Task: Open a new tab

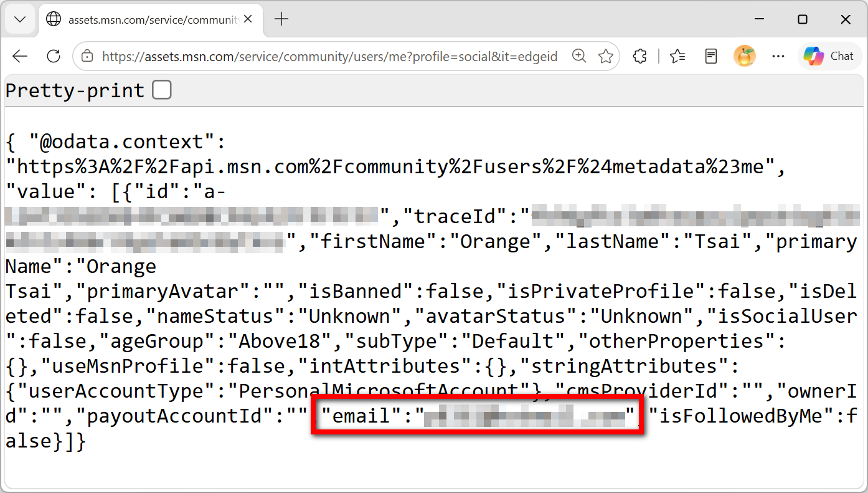Action: pyautogui.click(x=281, y=19)
